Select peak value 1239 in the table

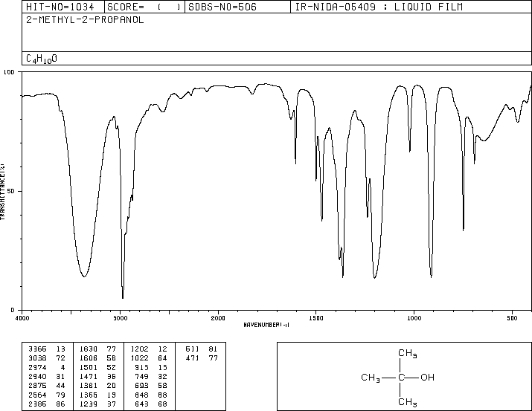pos(89,404)
